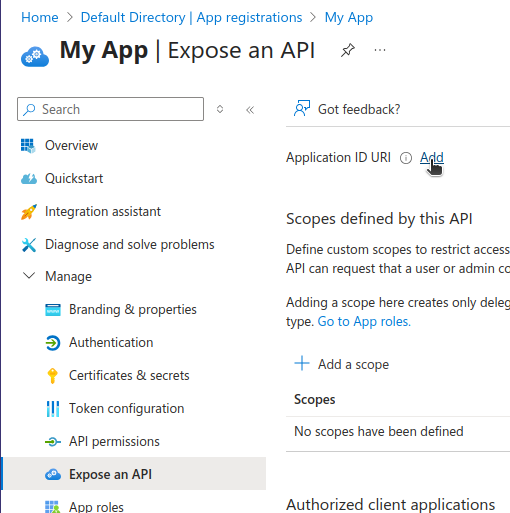The height and width of the screenshot is (513, 510).
Task: Click the Certificates key icon
Action: point(53,376)
